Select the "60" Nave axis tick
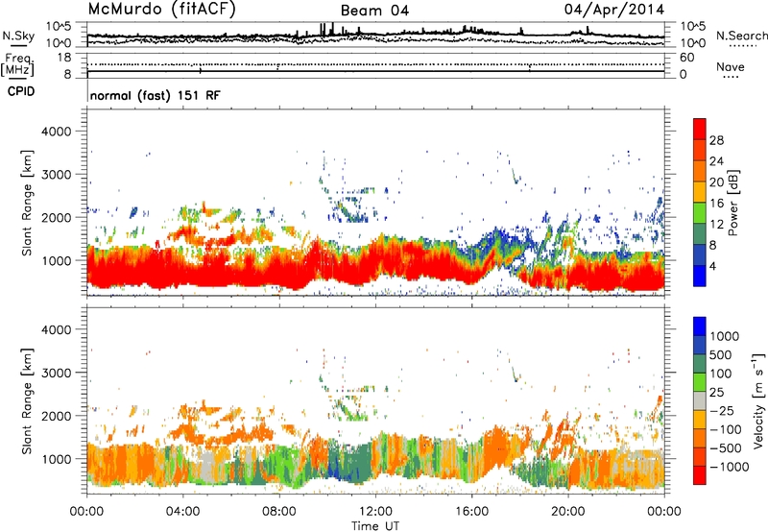Screen dimensions: 768x532 (x=687, y=58)
